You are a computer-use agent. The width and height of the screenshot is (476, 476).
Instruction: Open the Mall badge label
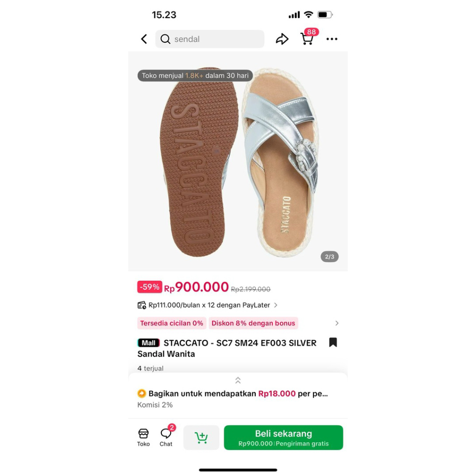tap(148, 343)
